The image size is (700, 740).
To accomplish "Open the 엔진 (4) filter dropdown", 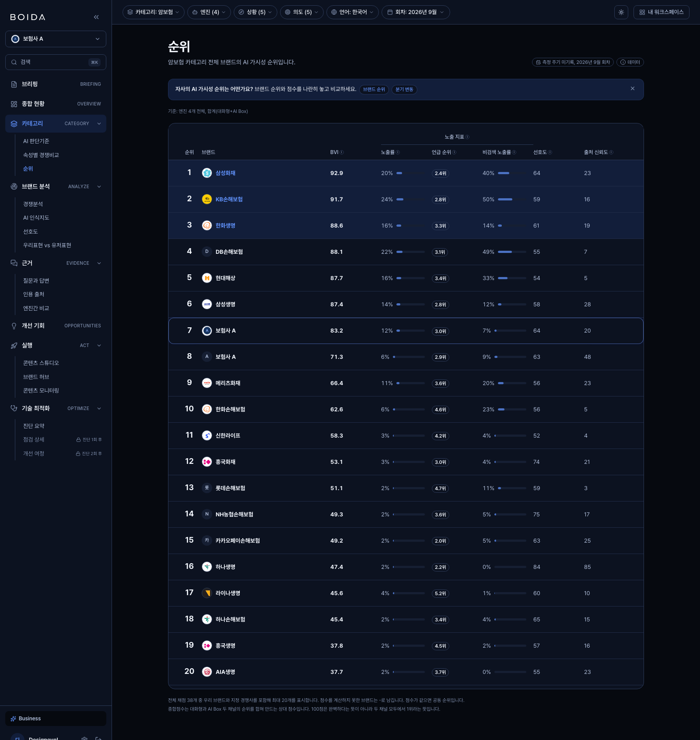I will pos(209,12).
